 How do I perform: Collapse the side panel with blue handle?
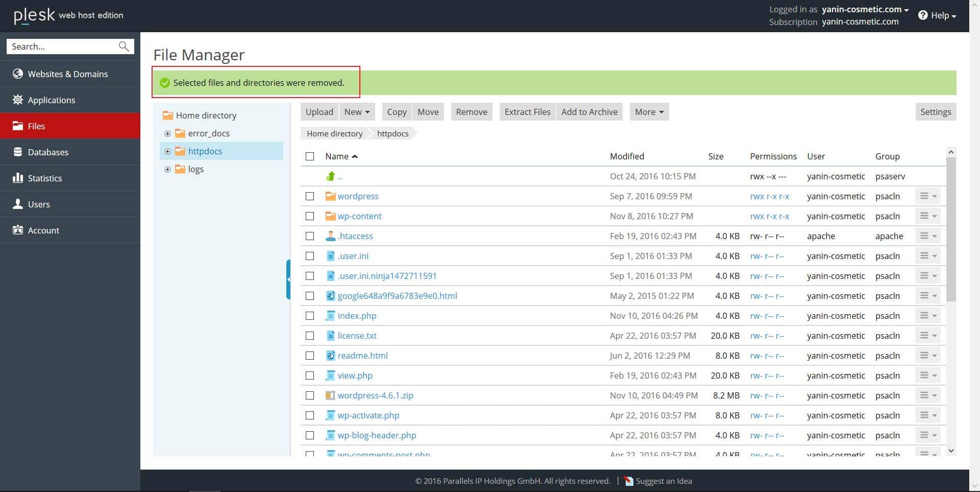288,279
